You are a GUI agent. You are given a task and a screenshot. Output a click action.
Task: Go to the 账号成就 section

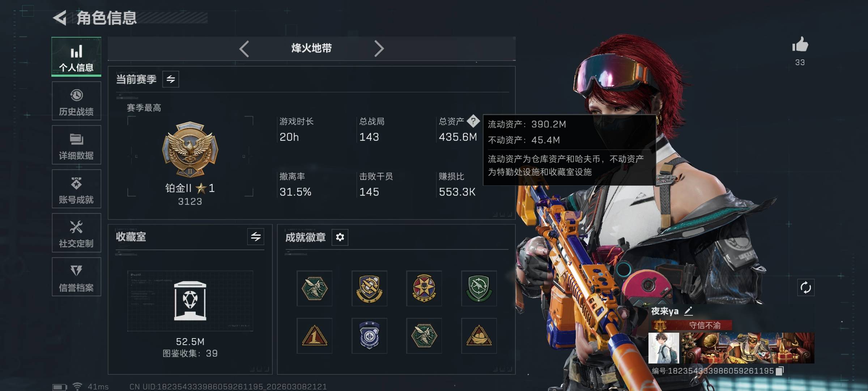[76, 189]
